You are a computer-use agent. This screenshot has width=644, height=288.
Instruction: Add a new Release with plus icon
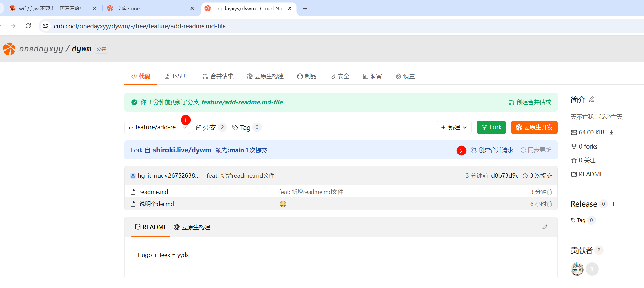(x=614, y=204)
